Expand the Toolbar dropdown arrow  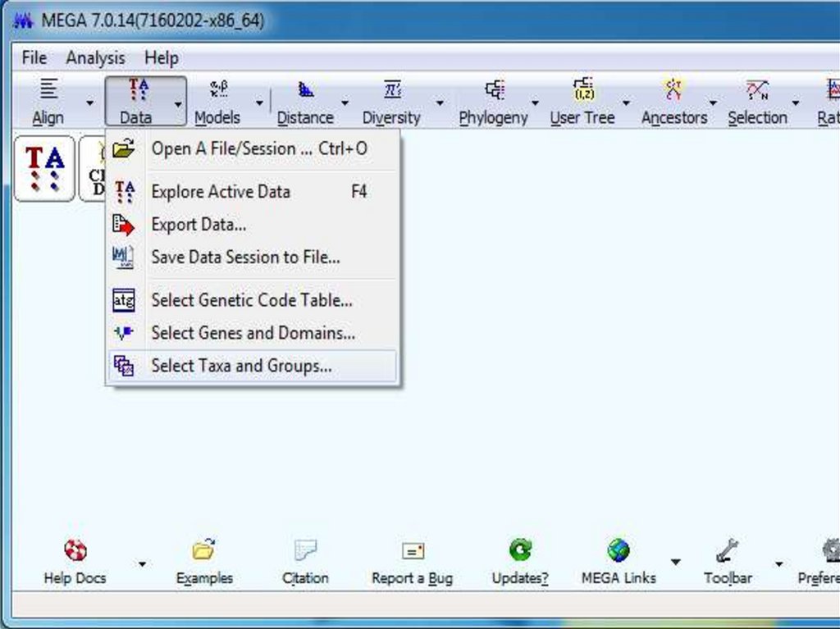pyautogui.click(x=779, y=563)
